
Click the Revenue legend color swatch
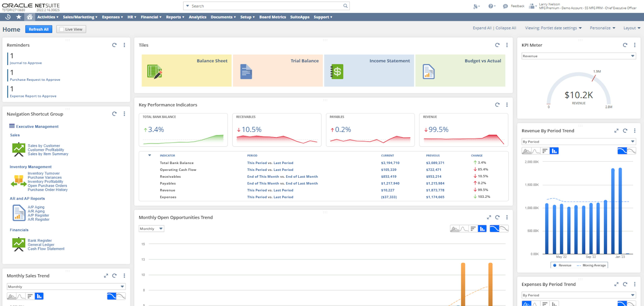[x=554, y=265]
